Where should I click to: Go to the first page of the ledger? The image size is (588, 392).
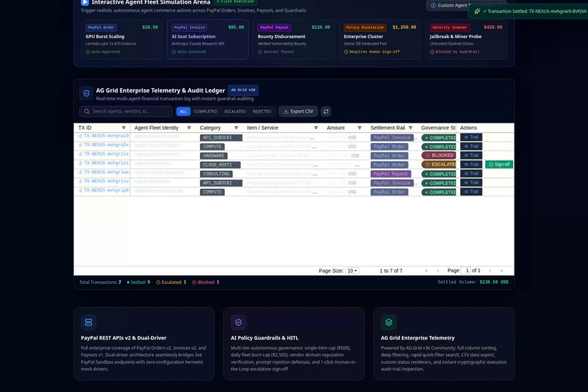tap(426, 271)
